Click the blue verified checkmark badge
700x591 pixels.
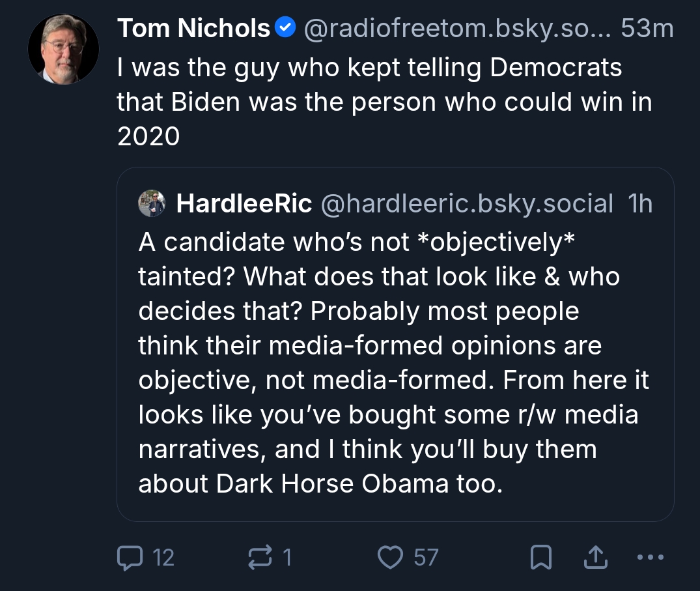click(x=285, y=29)
